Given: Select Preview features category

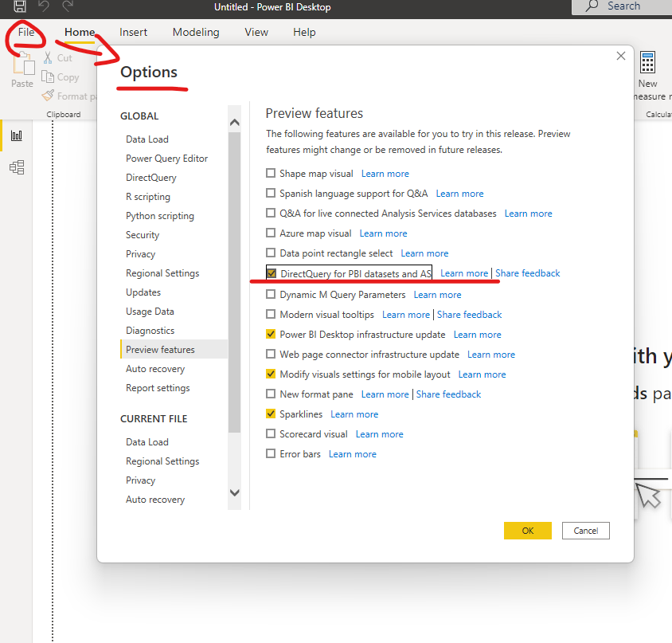Looking at the screenshot, I should (x=174, y=349).
